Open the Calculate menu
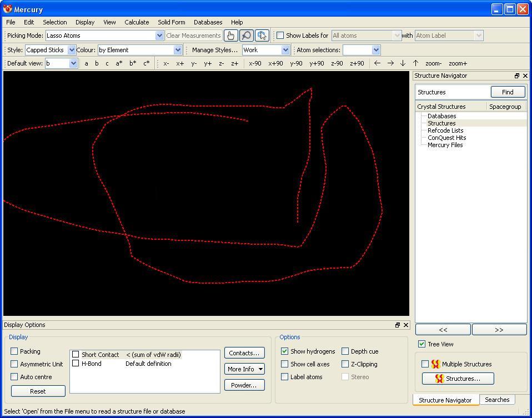The width and height of the screenshot is (532, 418). (x=137, y=22)
